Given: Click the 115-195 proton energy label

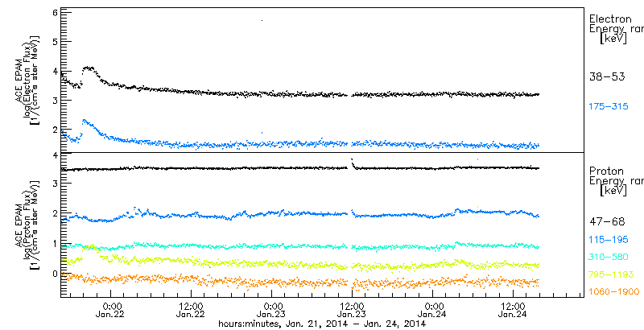Looking at the screenshot, I should [x=609, y=239].
